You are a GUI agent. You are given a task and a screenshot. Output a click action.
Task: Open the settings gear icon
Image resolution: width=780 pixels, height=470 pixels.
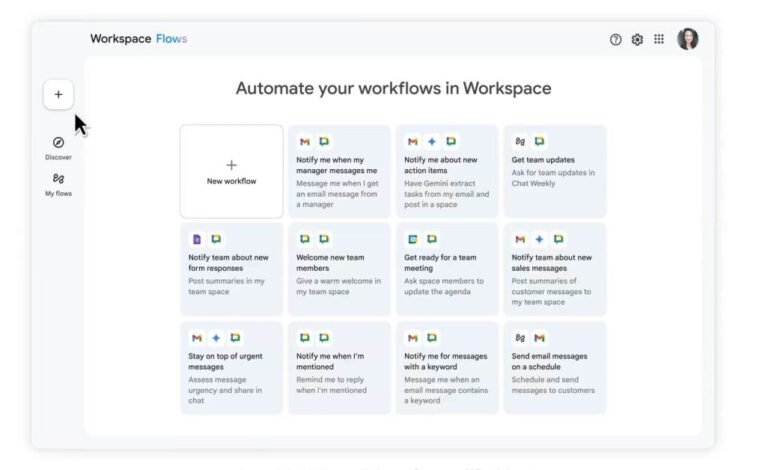[637, 39]
